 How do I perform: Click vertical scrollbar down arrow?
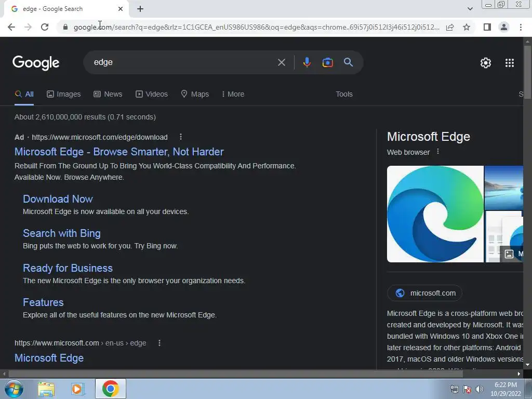click(527, 365)
